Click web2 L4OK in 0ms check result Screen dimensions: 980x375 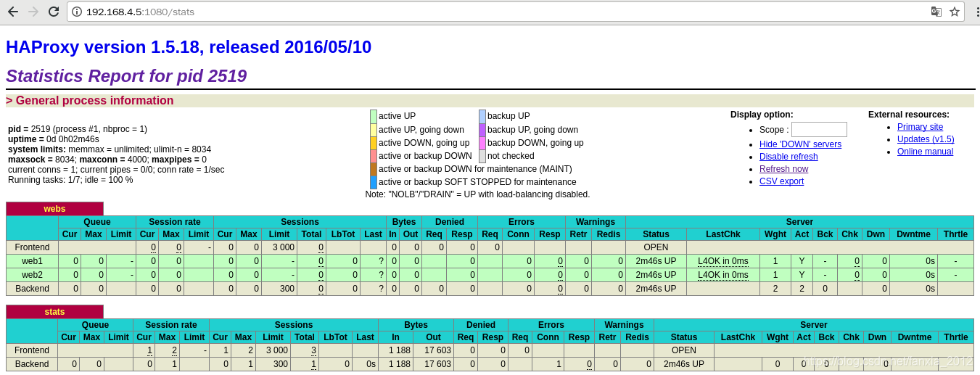pos(723,275)
